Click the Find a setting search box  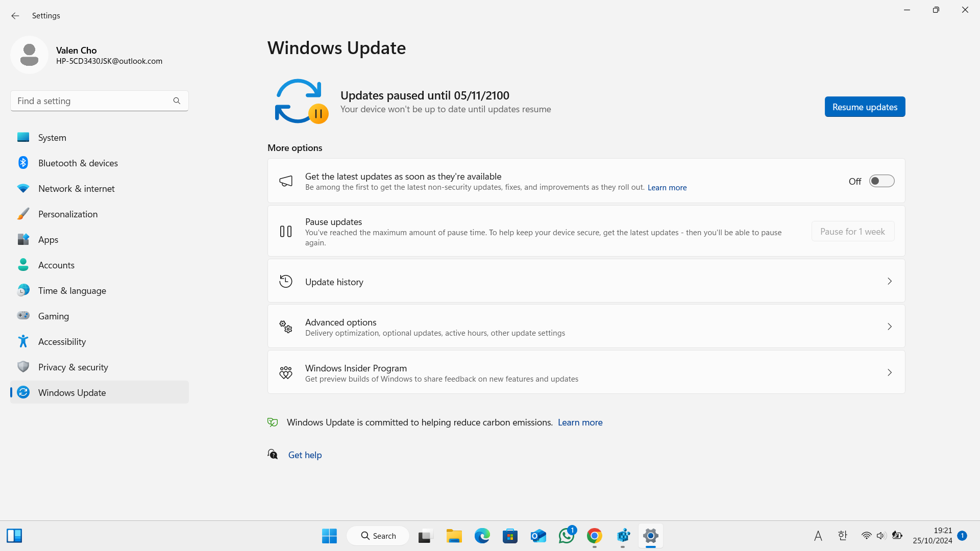click(x=100, y=101)
